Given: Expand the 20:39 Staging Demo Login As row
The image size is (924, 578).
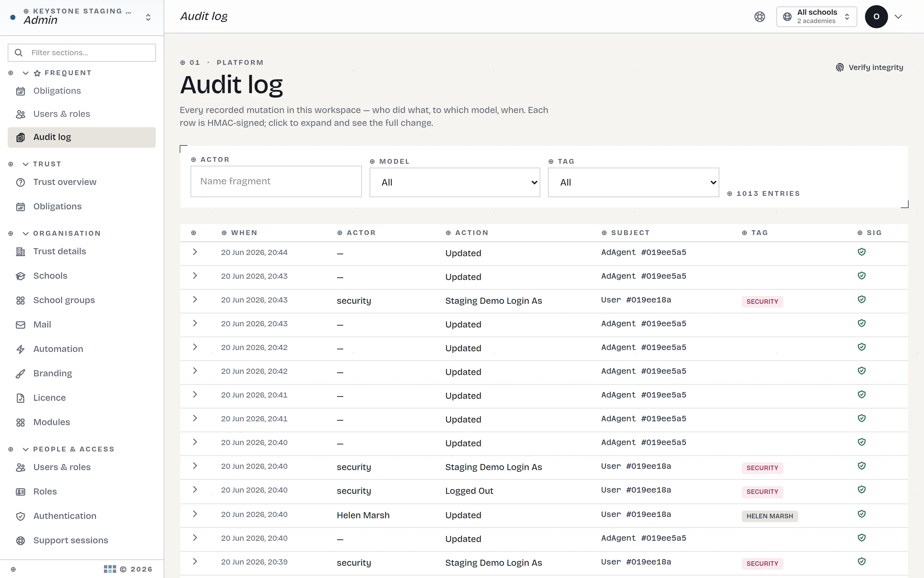Looking at the screenshot, I should pos(195,561).
